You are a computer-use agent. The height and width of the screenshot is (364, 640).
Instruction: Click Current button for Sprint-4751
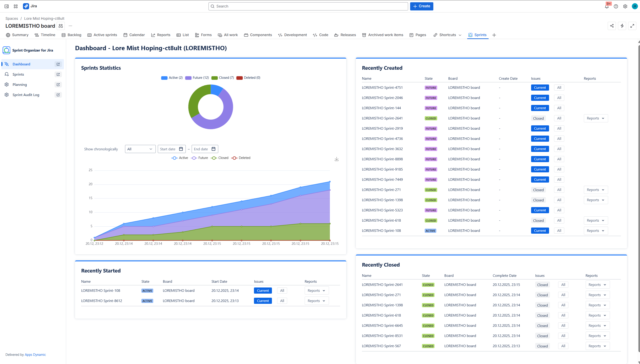pyautogui.click(x=540, y=87)
